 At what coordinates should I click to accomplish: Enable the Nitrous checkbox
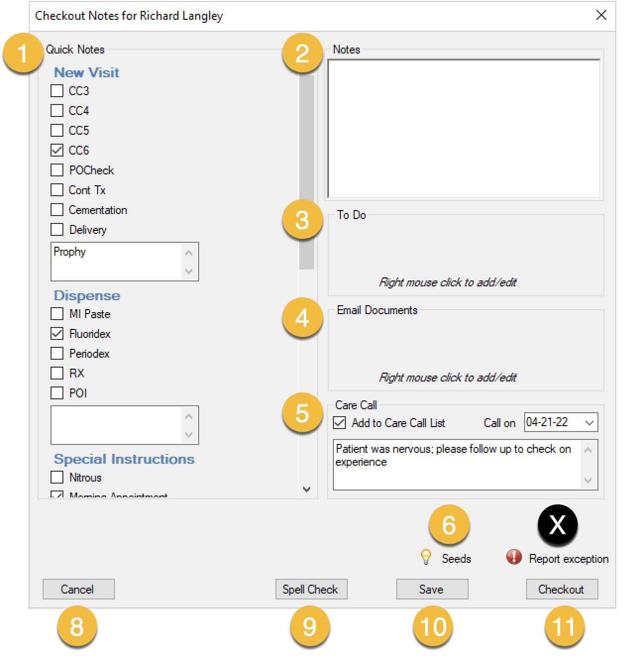pos(57,477)
